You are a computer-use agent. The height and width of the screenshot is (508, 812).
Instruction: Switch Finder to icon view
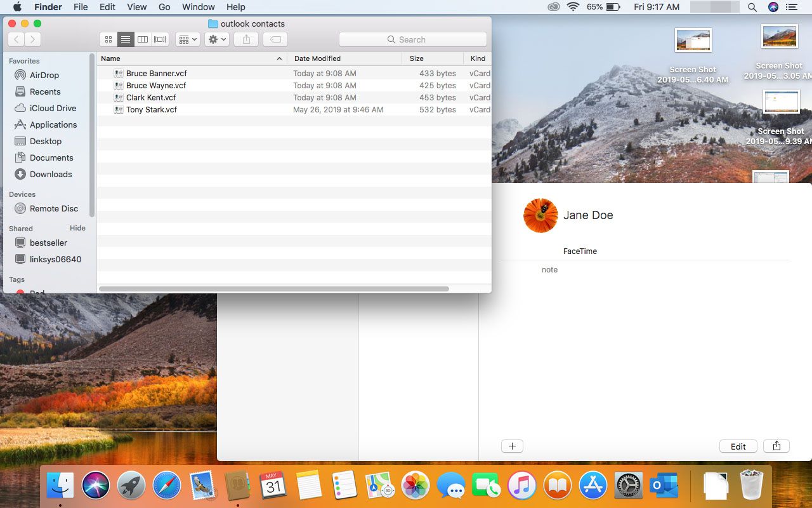pos(108,39)
